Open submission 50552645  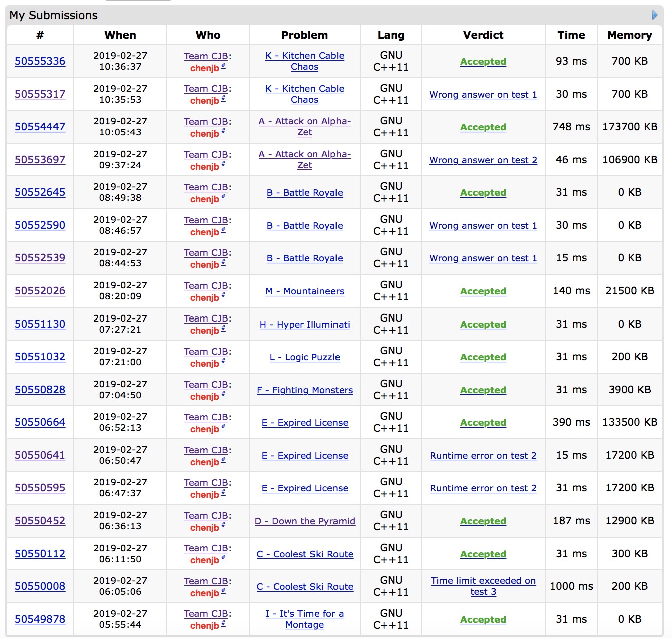coord(40,192)
